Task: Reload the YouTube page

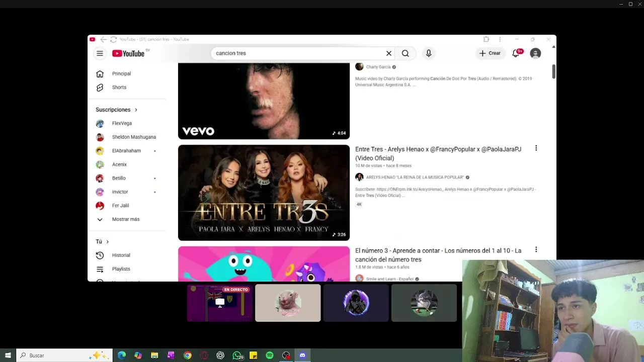Action: click(113, 39)
